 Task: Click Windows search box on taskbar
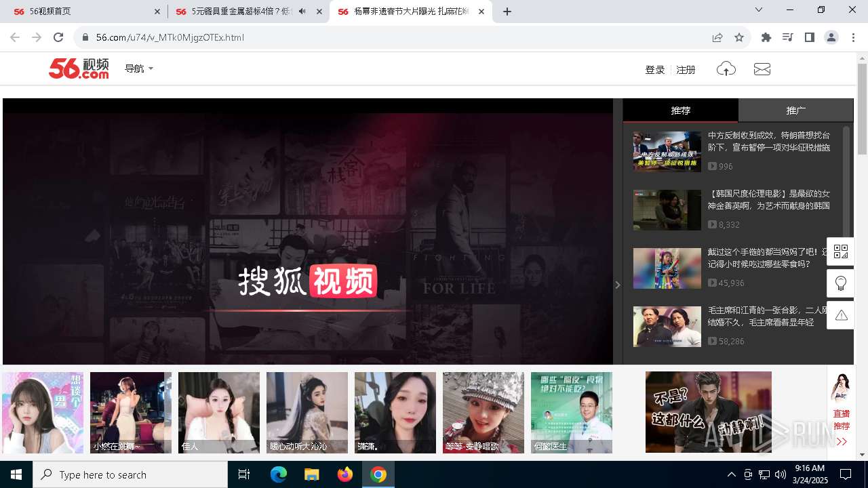[130, 474]
